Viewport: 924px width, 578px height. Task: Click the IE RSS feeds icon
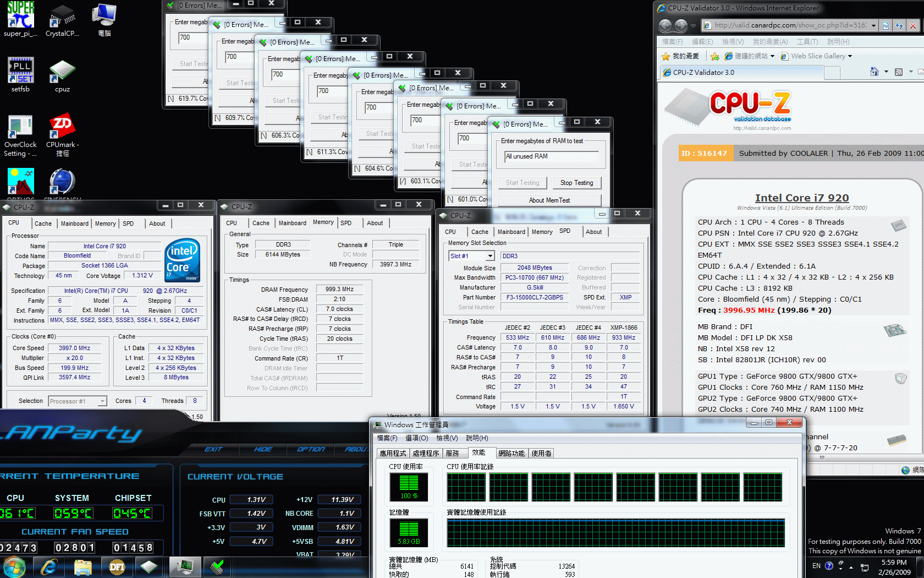[899, 72]
